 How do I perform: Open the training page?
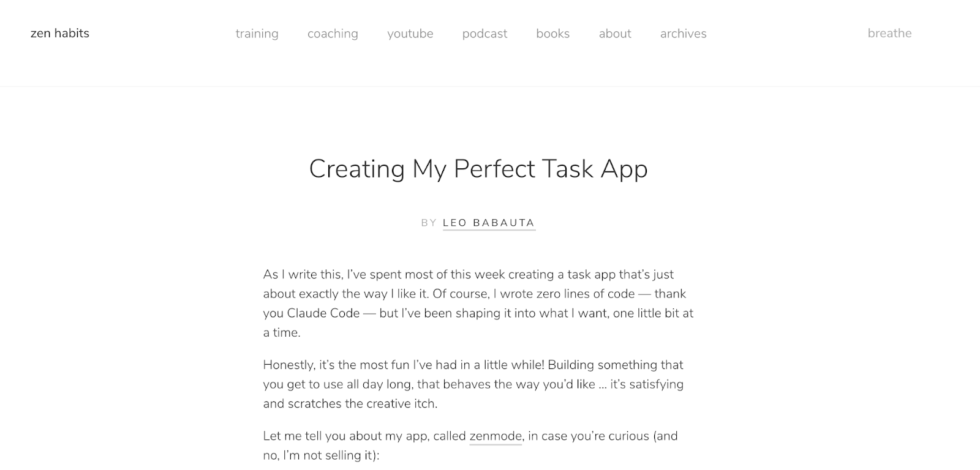pos(257,34)
